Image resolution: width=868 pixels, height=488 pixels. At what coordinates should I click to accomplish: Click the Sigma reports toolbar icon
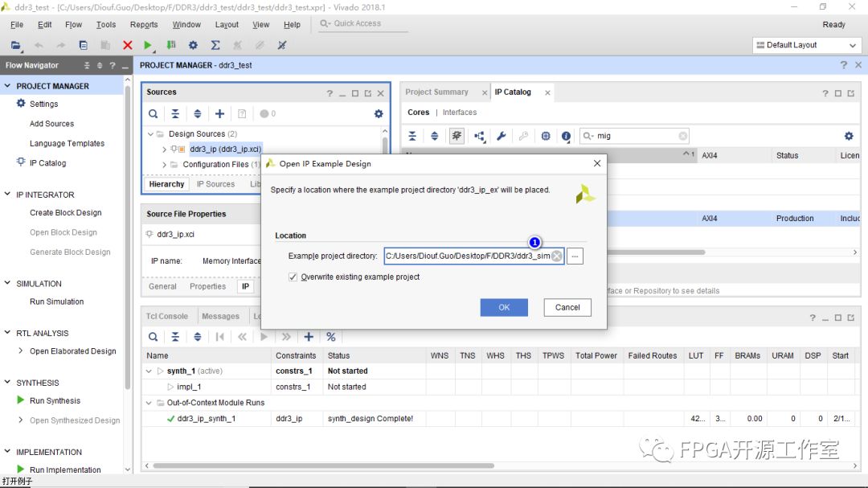[x=215, y=46]
